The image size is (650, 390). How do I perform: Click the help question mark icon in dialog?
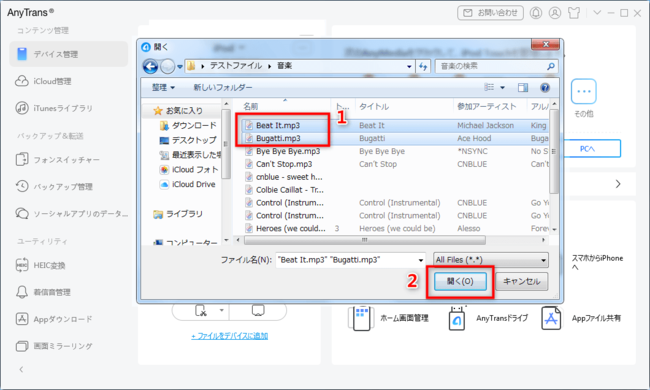click(x=545, y=87)
